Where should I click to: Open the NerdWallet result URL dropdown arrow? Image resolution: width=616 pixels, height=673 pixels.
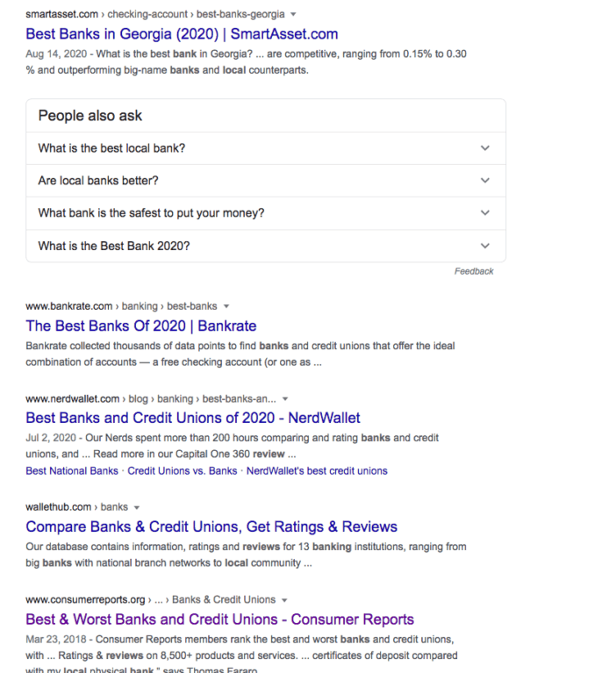coord(285,399)
